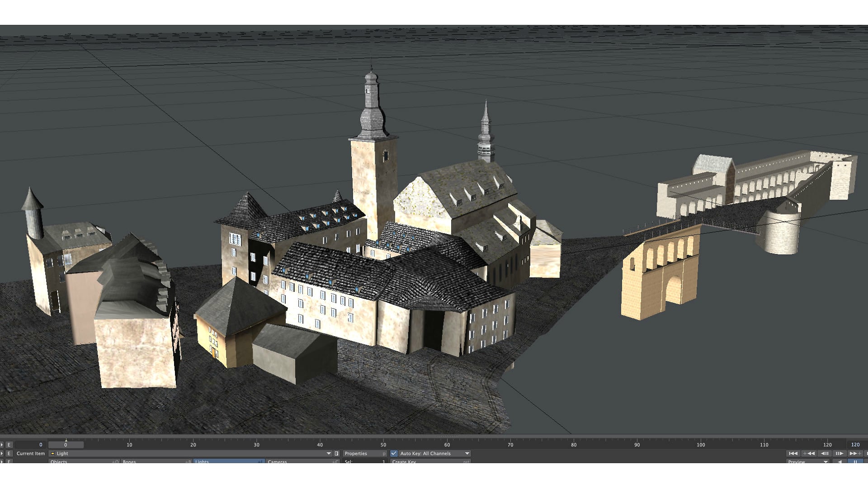Viewport: 868px width, 488px height.
Task: Open the item picker icon beside Light
Action: pyautogui.click(x=336, y=453)
